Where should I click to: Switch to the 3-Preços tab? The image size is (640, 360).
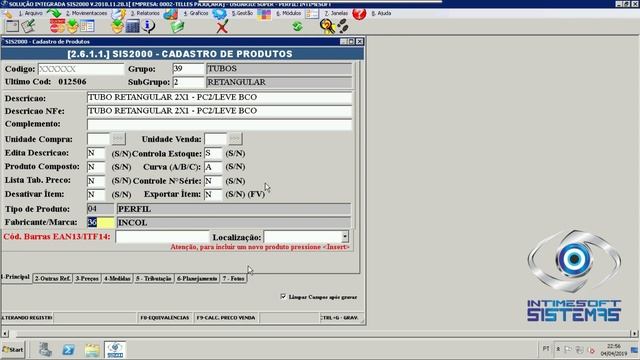click(87, 278)
